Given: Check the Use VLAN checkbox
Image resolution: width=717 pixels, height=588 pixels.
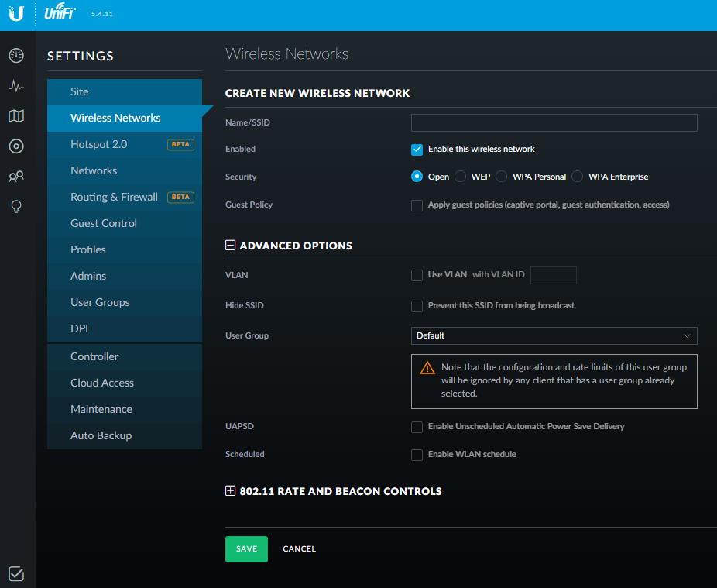Looking at the screenshot, I should click(x=417, y=275).
